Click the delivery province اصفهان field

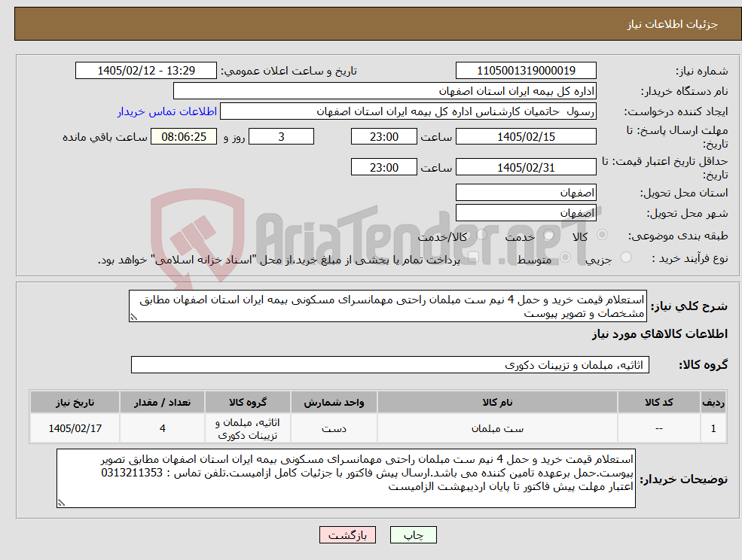click(526, 193)
